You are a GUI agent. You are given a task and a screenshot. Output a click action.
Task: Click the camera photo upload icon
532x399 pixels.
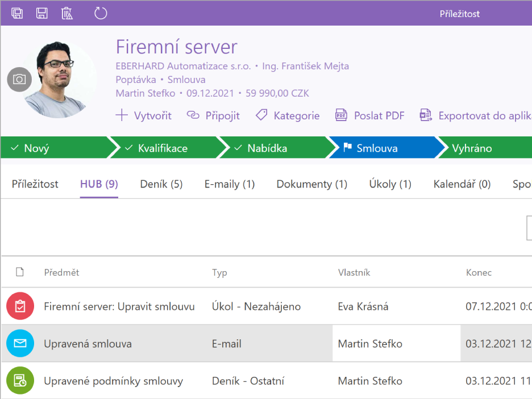click(x=19, y=80)
